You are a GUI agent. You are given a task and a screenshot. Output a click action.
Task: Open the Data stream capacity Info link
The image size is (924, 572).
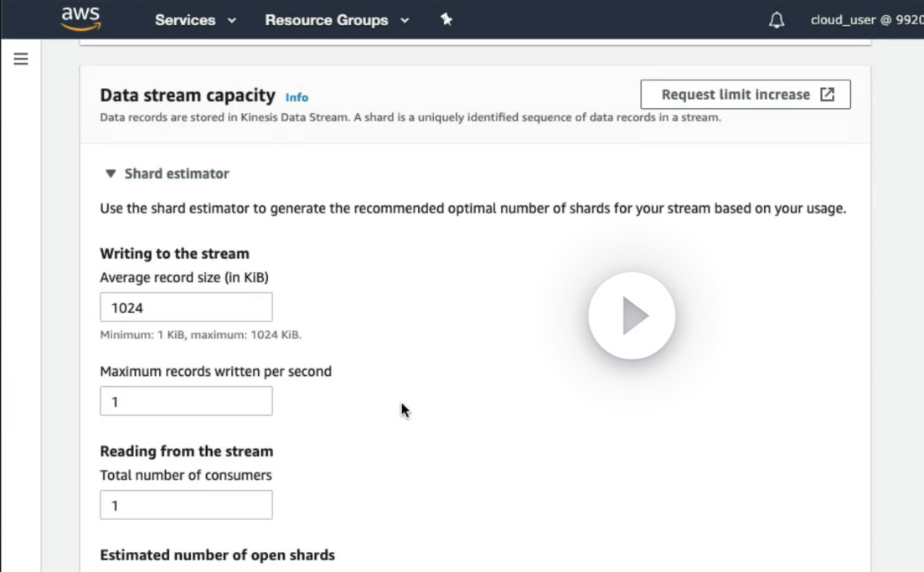click(x=297, y=97)
